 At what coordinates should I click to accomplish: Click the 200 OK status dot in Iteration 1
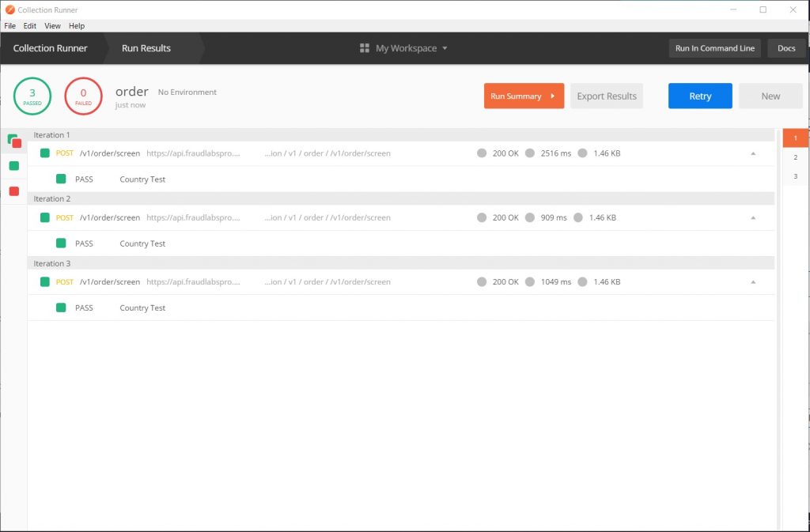[x=482, y=153]
